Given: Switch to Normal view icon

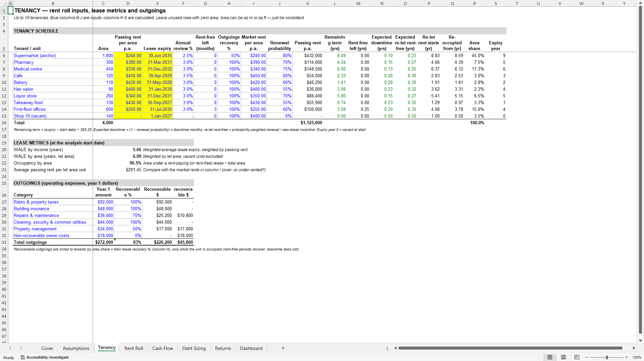Looking at the screenshot, I should click(550, 357).
